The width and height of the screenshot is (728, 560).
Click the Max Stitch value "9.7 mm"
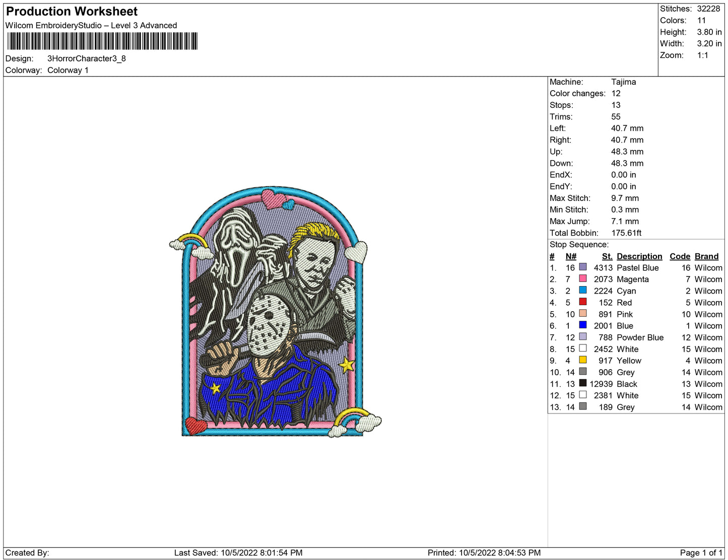pyautogui.click(x=625, y=198)
